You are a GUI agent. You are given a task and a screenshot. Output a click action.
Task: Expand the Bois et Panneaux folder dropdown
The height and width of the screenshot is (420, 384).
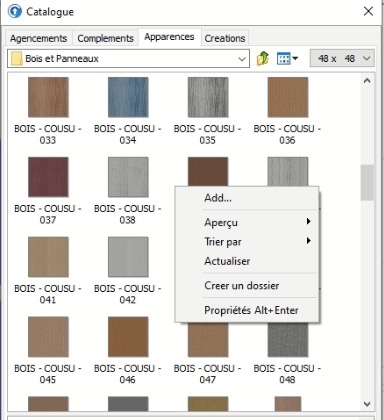pos(242,59)
